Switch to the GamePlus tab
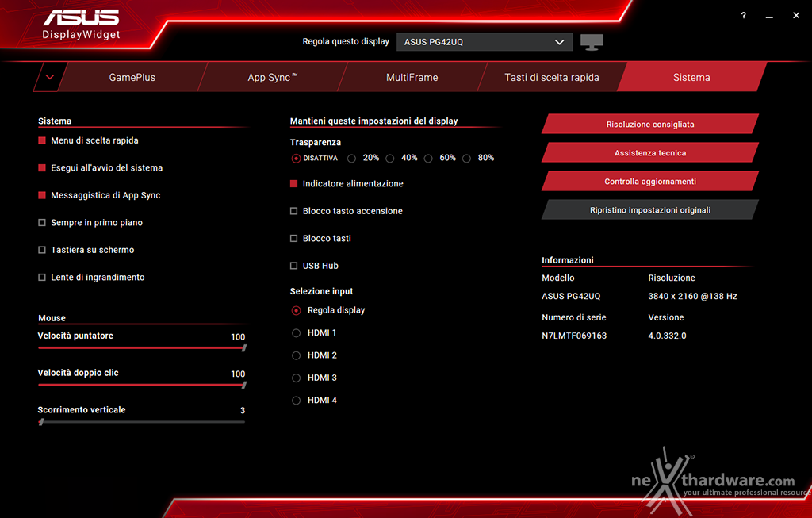This screenshot has width=812, height=518. click(x=132, y=77)
